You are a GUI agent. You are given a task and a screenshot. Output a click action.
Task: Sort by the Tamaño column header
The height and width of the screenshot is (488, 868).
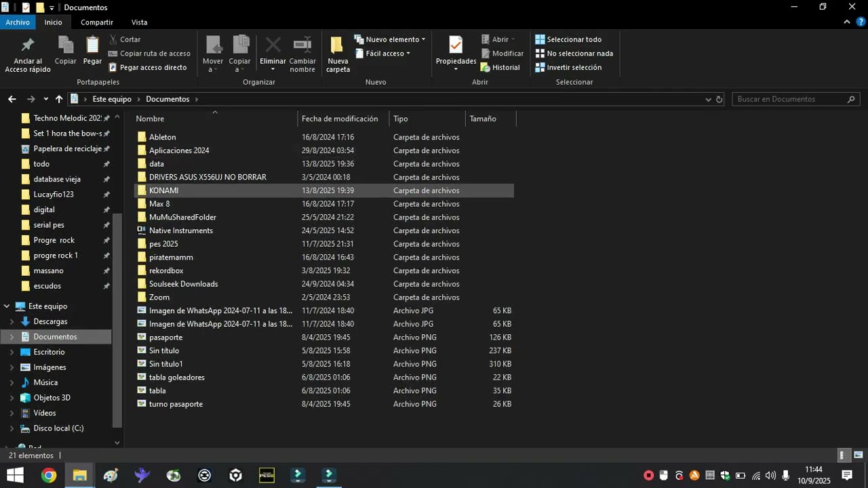click(490, 119)
